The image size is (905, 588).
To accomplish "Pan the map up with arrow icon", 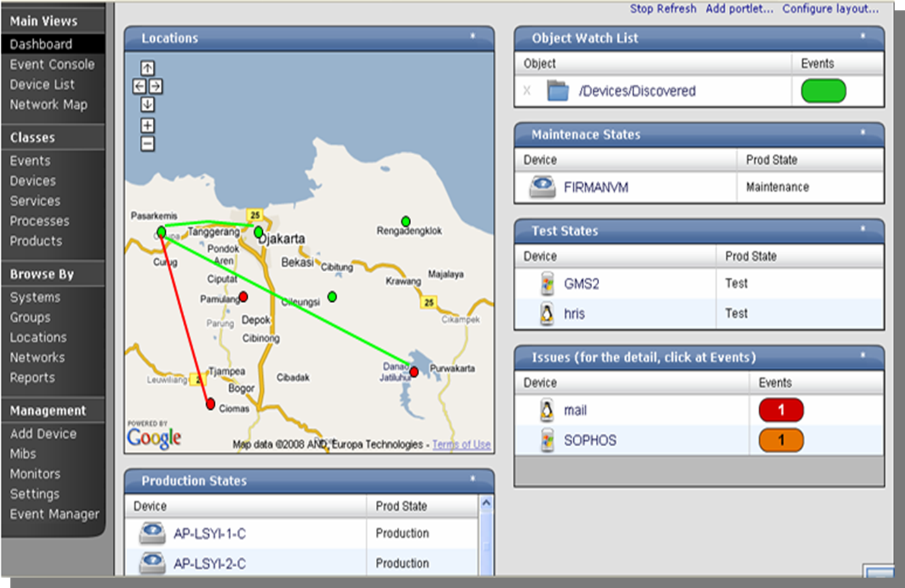I will (148, 68).
